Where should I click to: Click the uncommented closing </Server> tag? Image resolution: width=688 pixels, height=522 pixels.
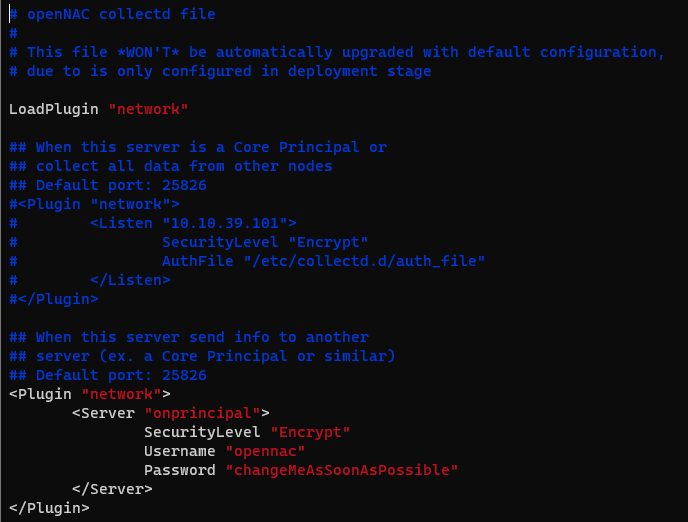(x=112, y=489)
